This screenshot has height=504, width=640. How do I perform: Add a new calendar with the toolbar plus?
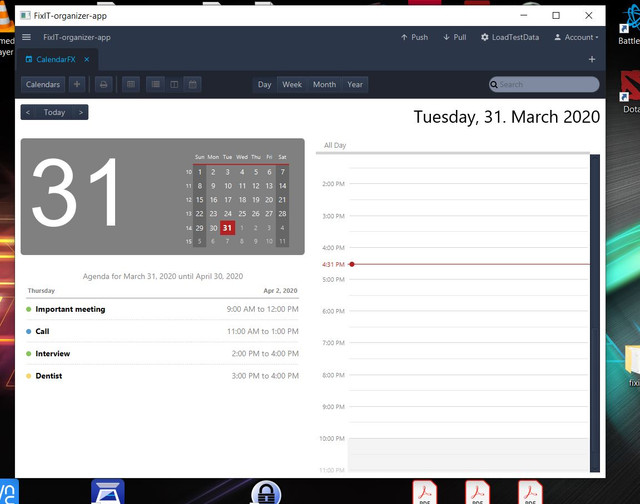77,84
